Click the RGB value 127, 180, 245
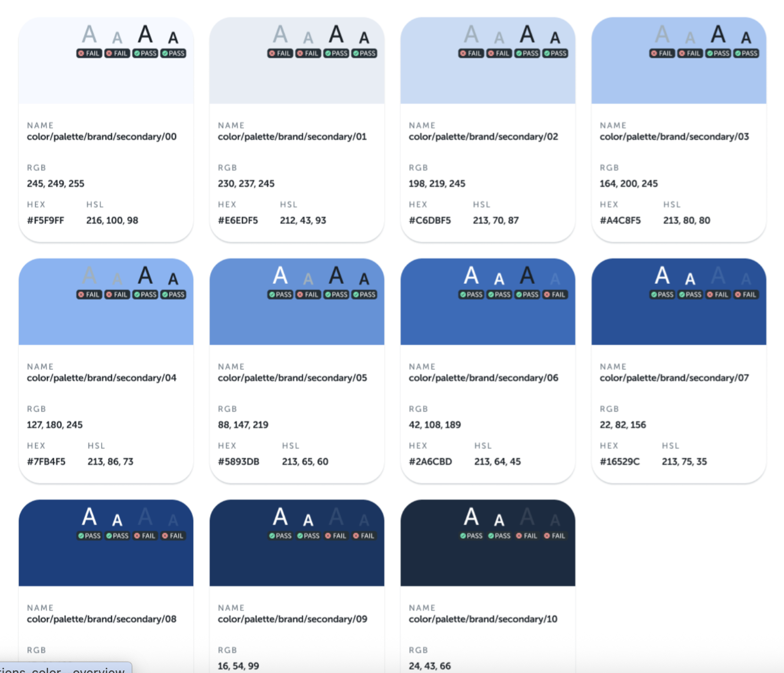Viewport: 784px width, 673px height. coord(55,425)
